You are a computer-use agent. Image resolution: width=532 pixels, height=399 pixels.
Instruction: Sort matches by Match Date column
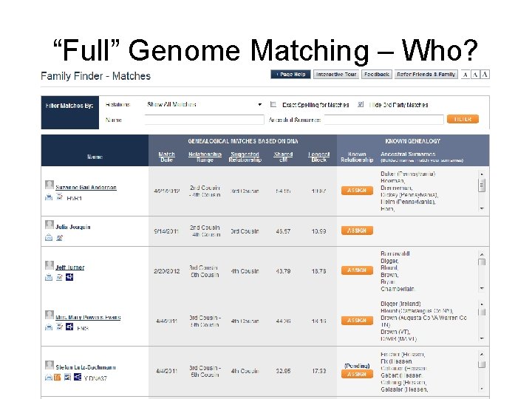click(167, 157)
